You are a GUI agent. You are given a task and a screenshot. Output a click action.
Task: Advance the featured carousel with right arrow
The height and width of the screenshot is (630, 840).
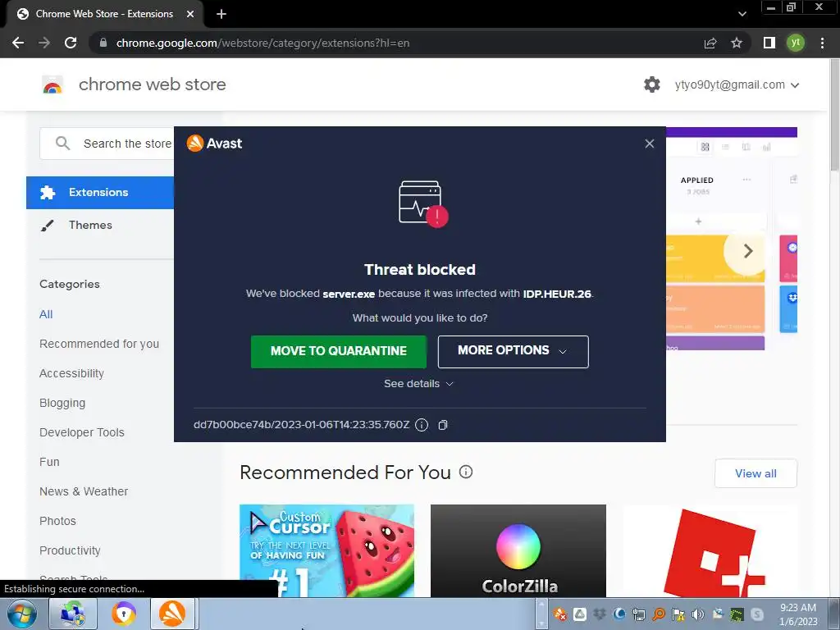click(x=748, y=251)
